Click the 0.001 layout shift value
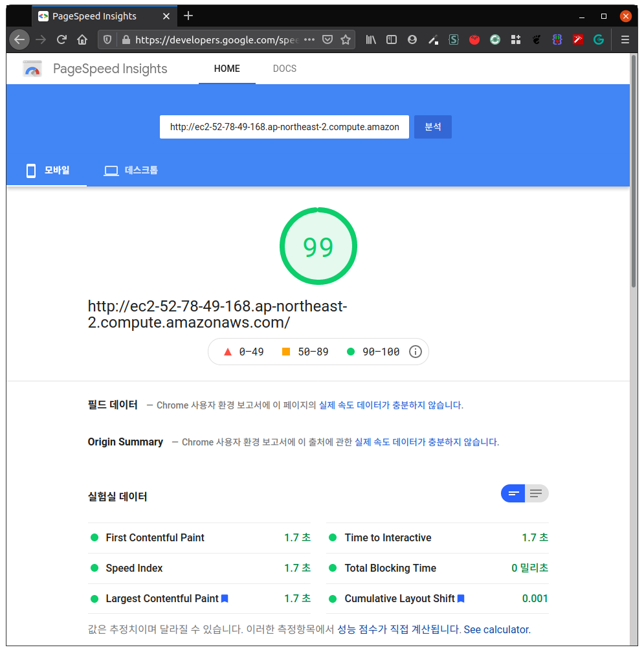Viewport: 644px width, 652px height. 535,598
